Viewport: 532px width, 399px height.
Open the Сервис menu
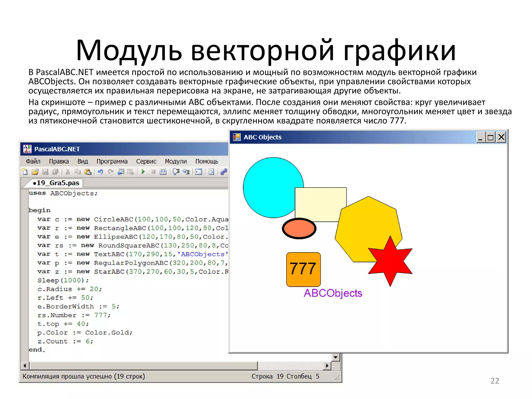pyautogui.click(x=146, y=161)
